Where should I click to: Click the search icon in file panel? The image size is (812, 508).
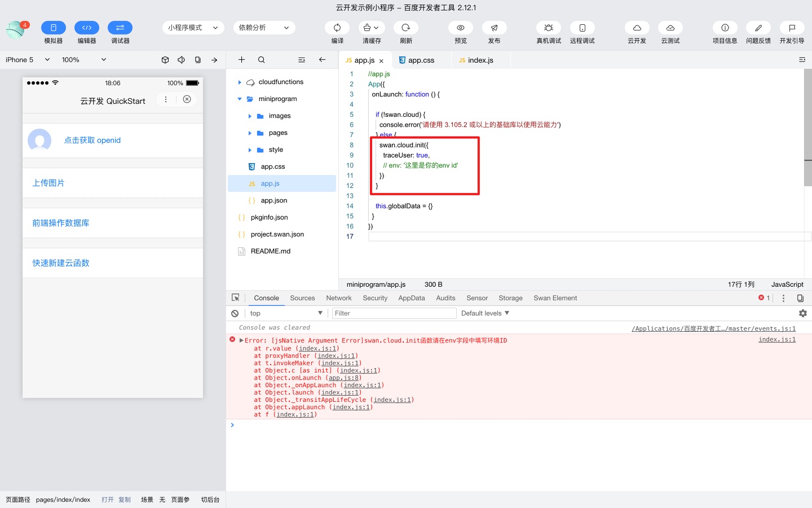(262, 60)
